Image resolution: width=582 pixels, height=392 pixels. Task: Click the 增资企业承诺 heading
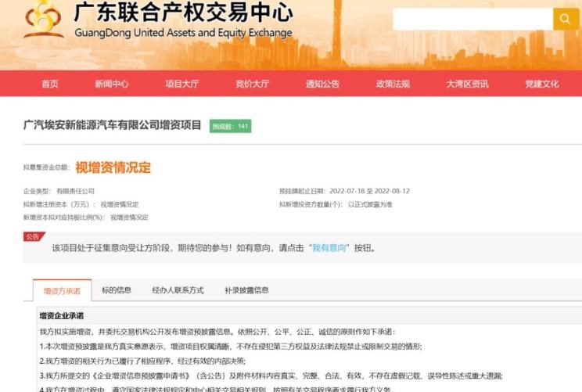pyautogui.click(x=62, y=316)
